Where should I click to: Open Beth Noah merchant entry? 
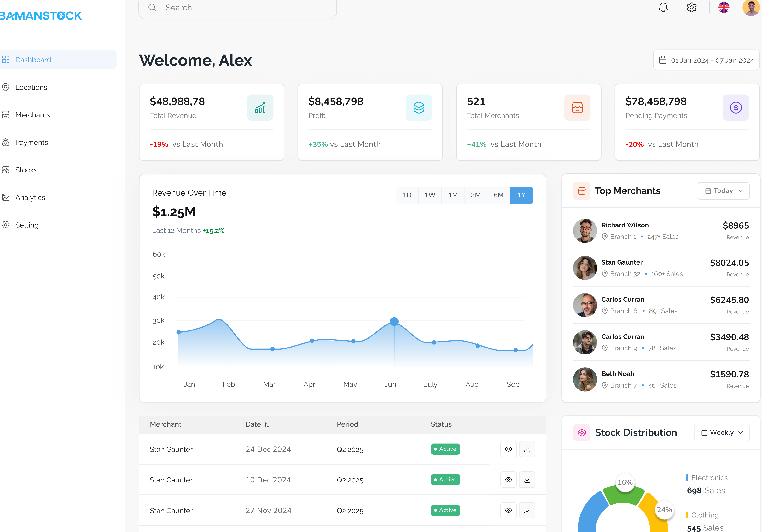click(661, 379)
